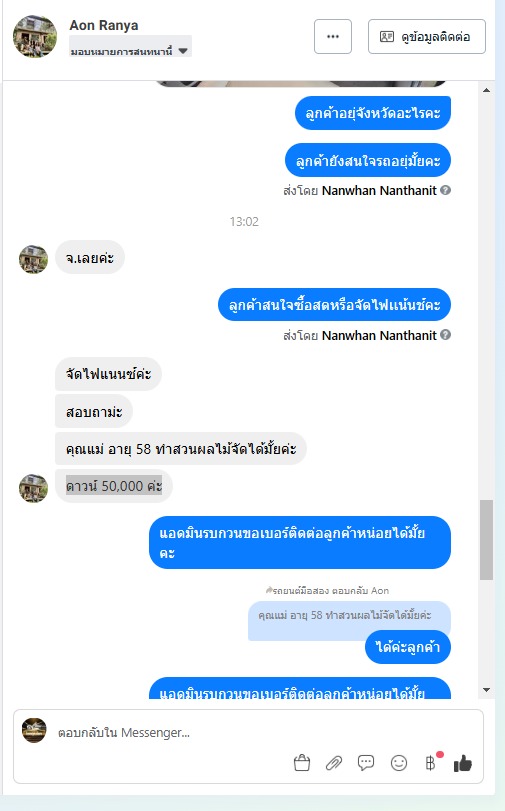505x811 pixels.
Task: Click the help icon beside first Nanwhan Nanthanit
Action: point(445,190)
